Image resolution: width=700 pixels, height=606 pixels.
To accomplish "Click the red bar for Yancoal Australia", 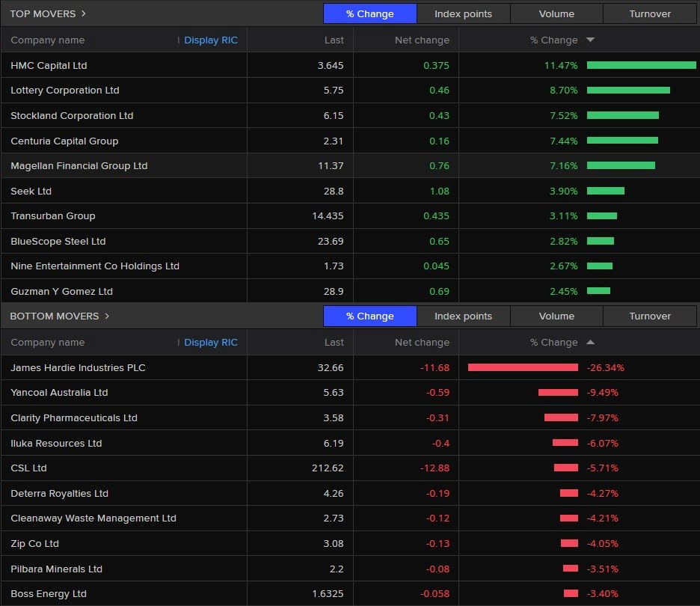I will click(558, 393).
